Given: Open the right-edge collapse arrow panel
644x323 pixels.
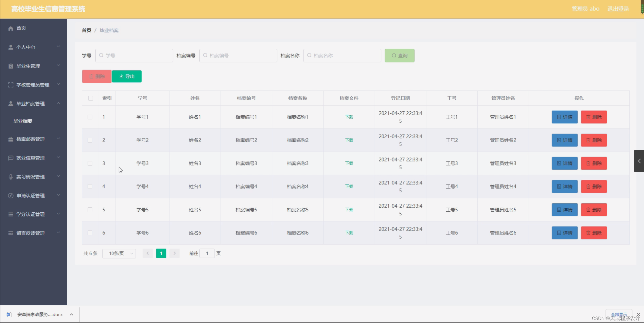Looking at the screenshot, I should pos(639,161).
